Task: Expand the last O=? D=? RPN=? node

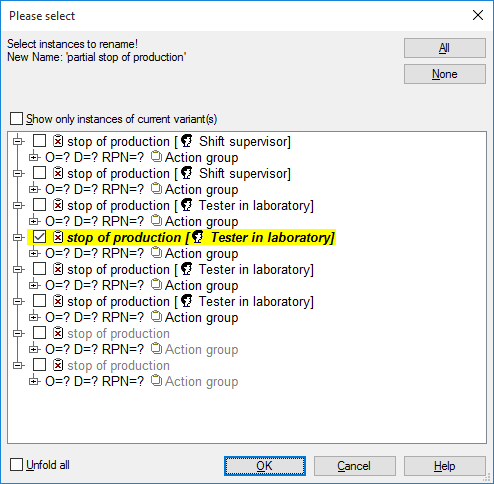Action: coord(33,381)
